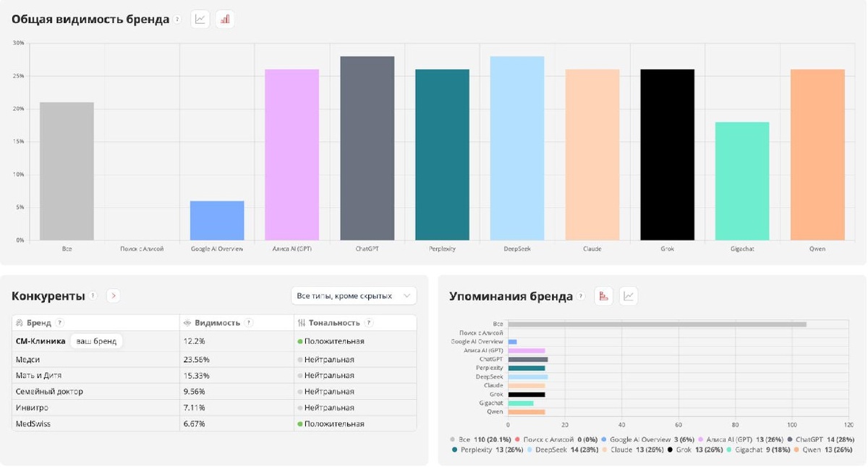The width and height of the screenshot is (868, 467).
Task: Open the Медси competitor row
Action: 214,359
